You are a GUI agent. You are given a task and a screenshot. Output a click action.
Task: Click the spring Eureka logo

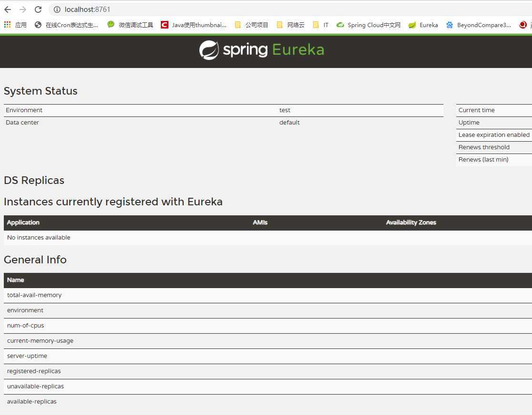262,50
